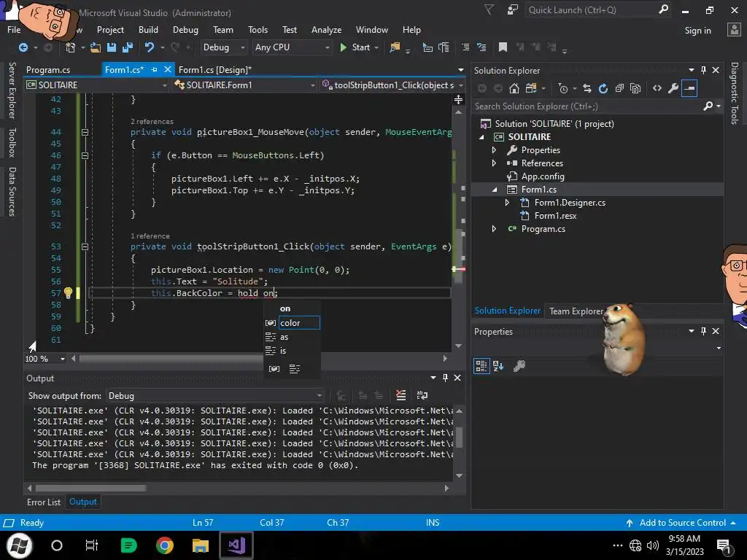
Task: Click the Sign in link
Action: coord(697,31)
